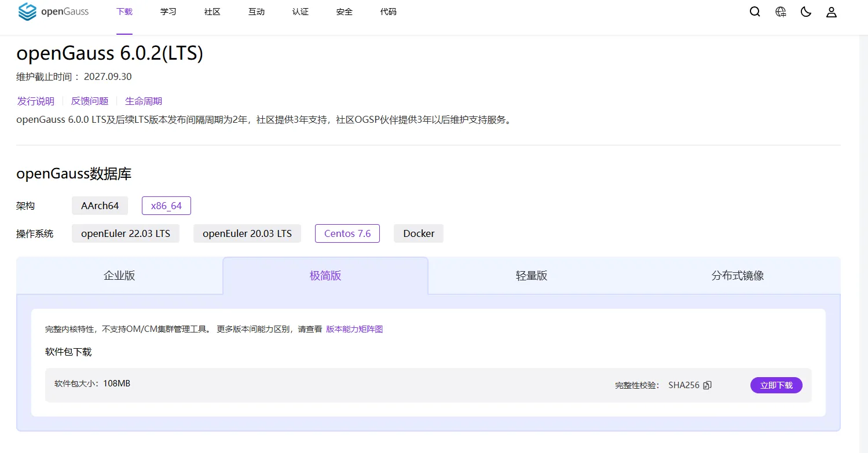Open the search icon in the header

[x=755, y=11]
